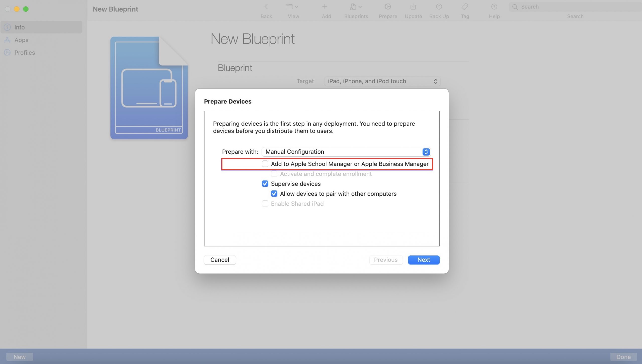This screenshot has width=642, height=364.
Task: Toggle the Enable Shared iPad checkbox
Action: 265,204
